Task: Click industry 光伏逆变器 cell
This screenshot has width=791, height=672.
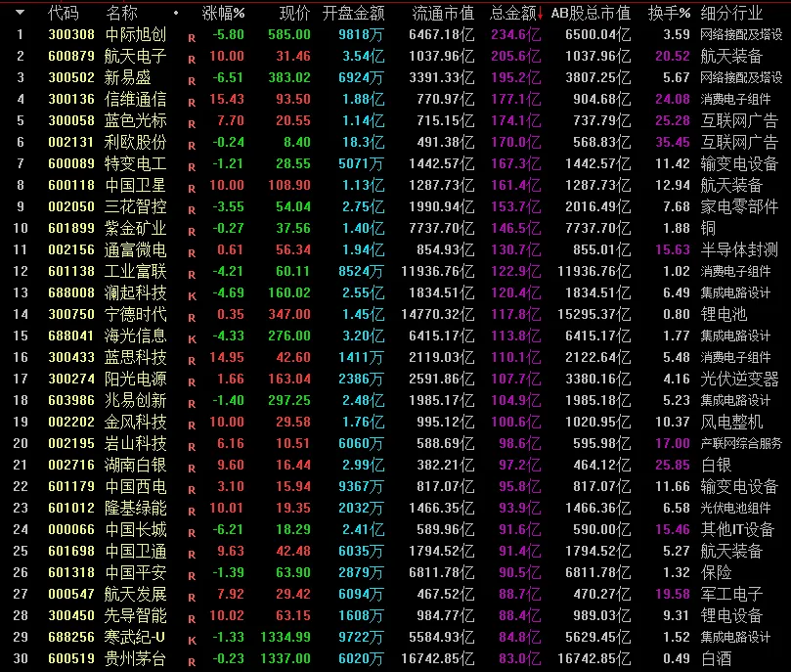Action: tap(739, 379)
